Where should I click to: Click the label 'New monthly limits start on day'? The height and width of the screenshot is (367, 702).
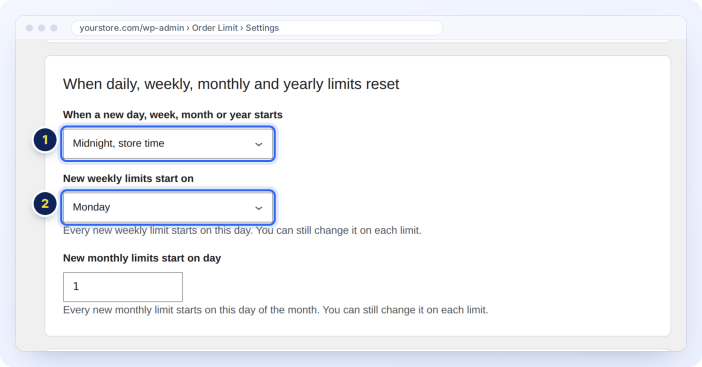point(142,258)
